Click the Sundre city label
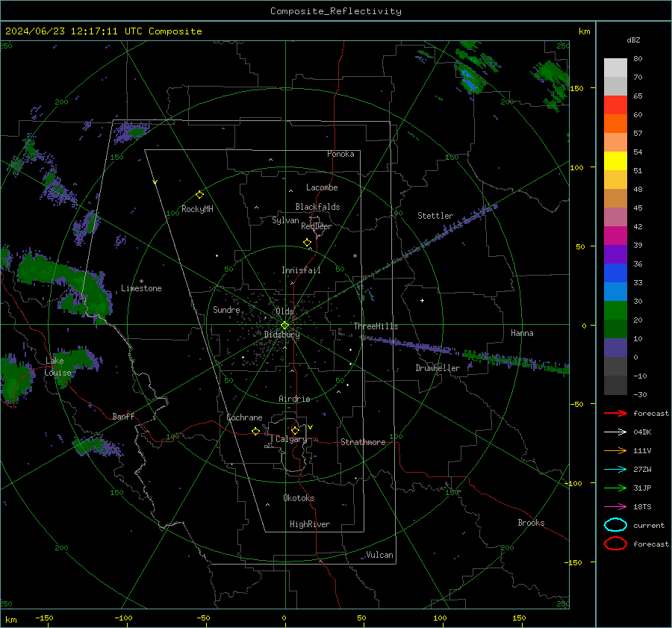Screen dimensions: 672x628 pos(226,309)
